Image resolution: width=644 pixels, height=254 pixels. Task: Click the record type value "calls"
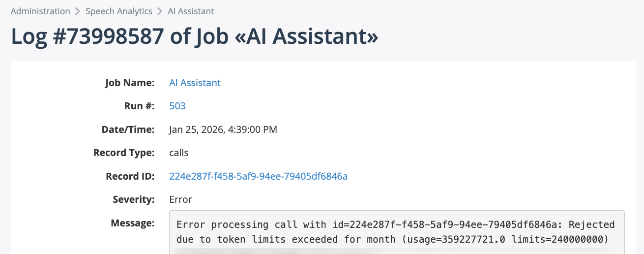tap(178, 153)
